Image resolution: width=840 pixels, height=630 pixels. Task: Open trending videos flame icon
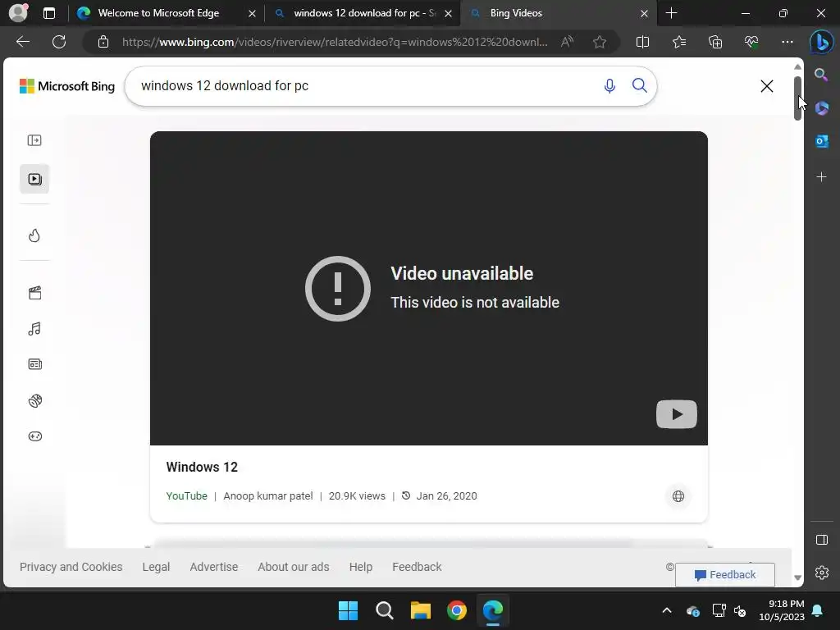click(34, 235)
